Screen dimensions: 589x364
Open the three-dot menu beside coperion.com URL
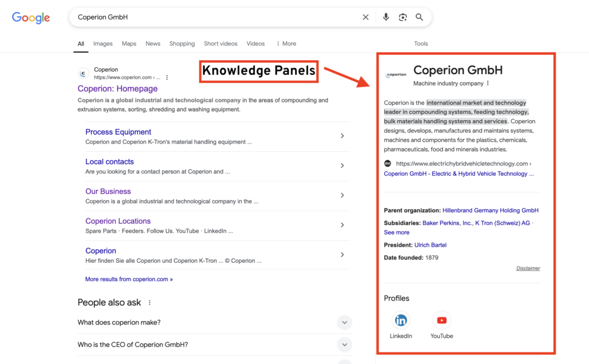coord(167,78)
